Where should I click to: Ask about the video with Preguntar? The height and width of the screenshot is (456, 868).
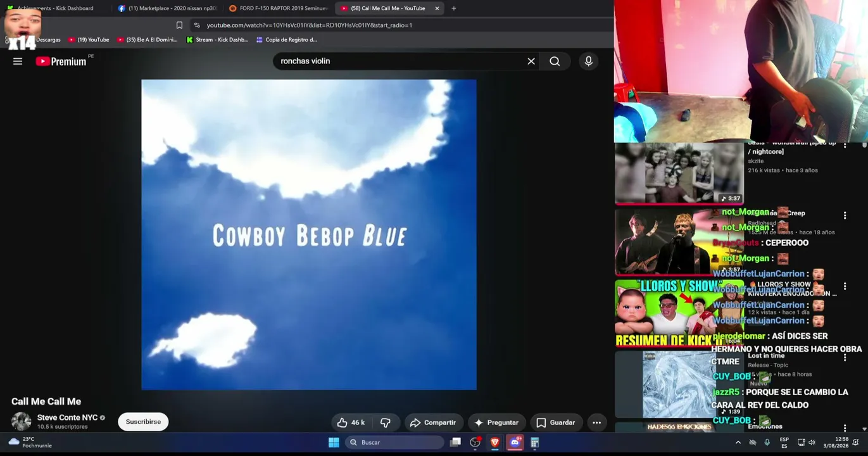click(x=496, y=422)
